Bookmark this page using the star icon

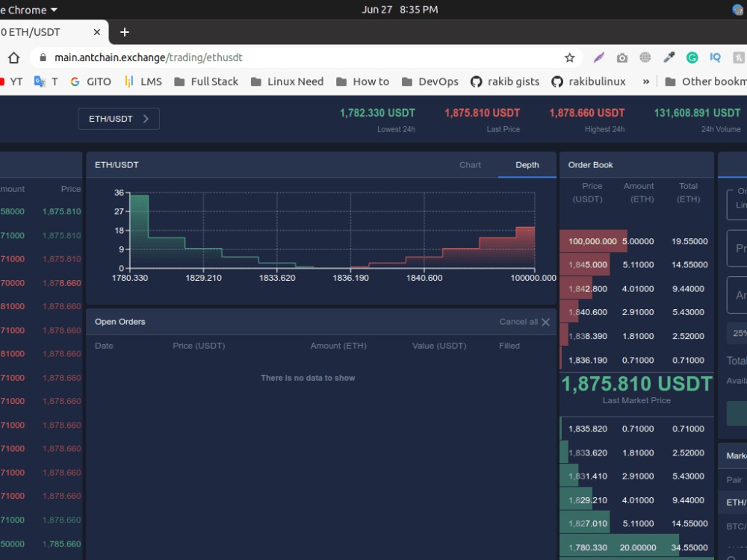(569, 57)
